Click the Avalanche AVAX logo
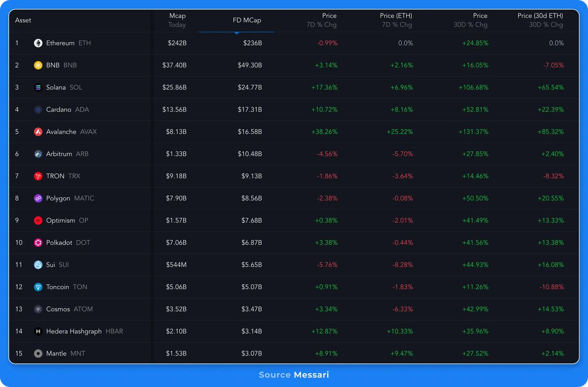Screen dimensions: 588x387 pos(38,131)
